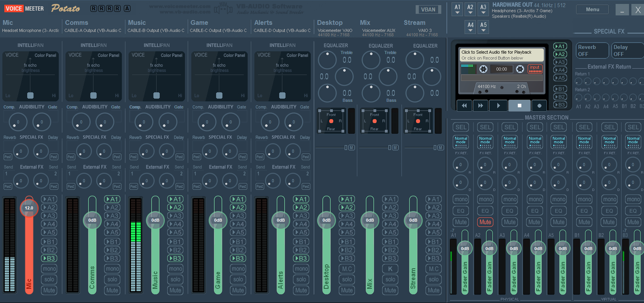
Task: Enable recorder output to bus A3
Action: pyautogui.click(x=560, y=62)
